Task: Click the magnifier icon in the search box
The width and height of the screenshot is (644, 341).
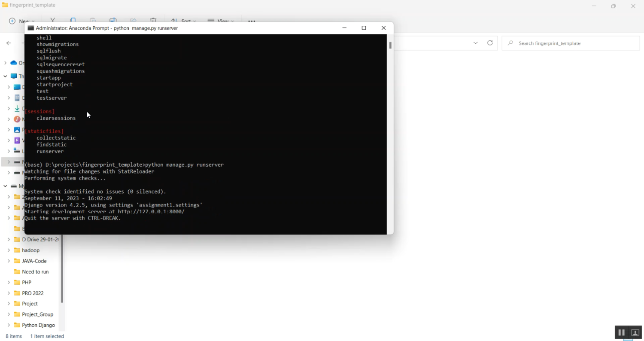Action: 510,43
